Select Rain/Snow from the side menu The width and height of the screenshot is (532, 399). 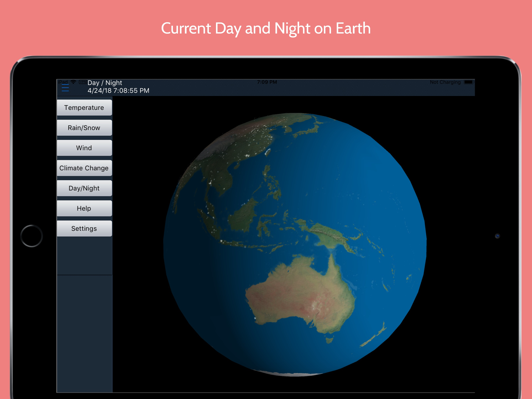[x=84, y=128]
